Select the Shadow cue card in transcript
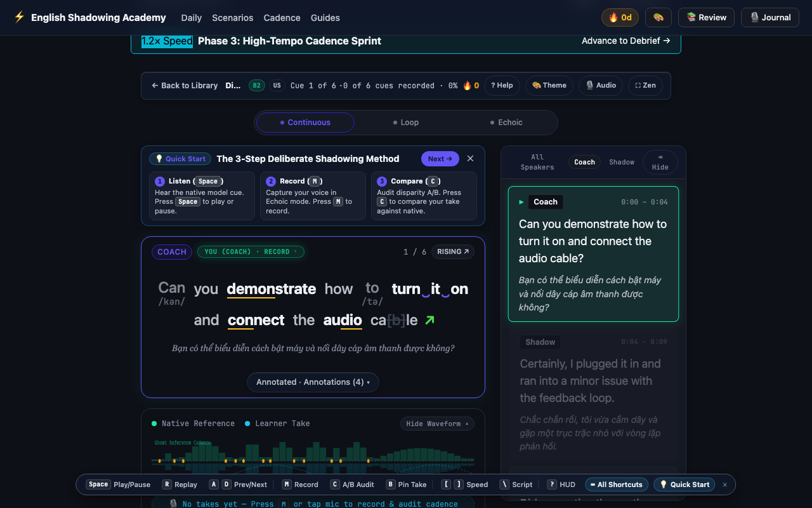 click(593, 394)
